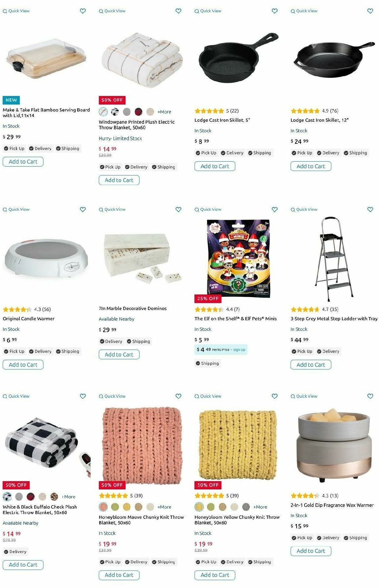Show +More colors for Mauve Chunky Knit Throw

point(164,507)
